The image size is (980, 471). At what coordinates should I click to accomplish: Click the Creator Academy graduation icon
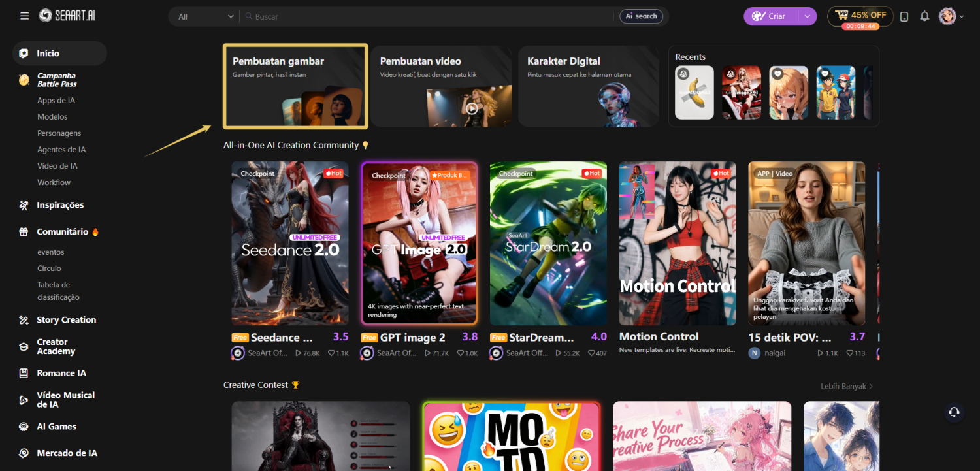pyautogui.click(x=24, y=347)
